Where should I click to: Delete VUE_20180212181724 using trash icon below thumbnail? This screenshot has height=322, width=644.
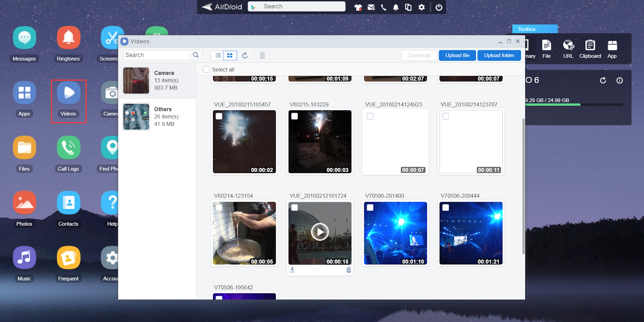(x=349, y=270)
